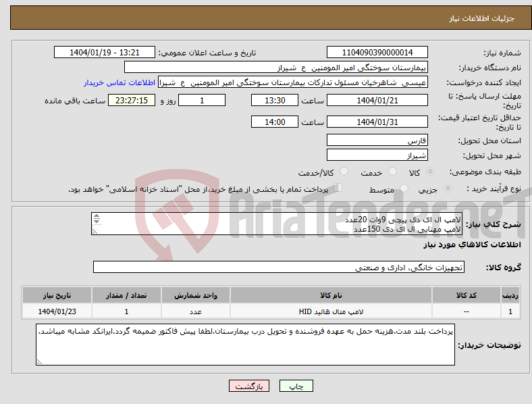
Task: Click the چاپ (print) button
Action: pos(296,386)
